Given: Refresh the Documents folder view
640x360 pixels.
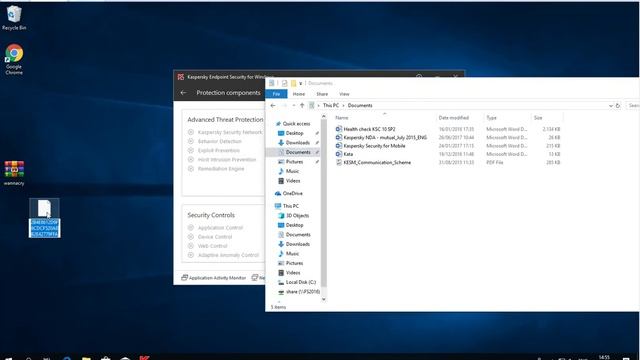Looking at the screenshot, I should (618, 106).
